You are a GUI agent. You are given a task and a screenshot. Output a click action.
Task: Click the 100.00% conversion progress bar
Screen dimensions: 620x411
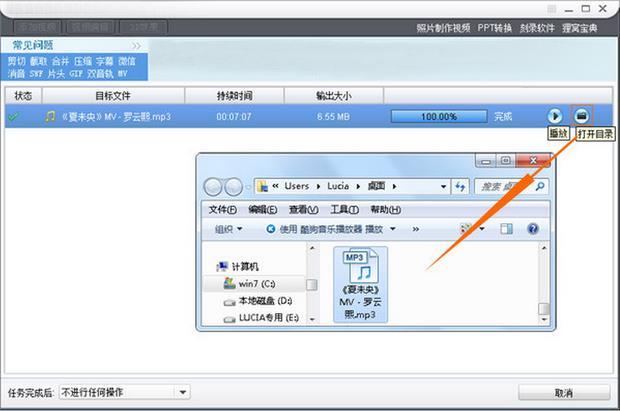click(438, 117)
